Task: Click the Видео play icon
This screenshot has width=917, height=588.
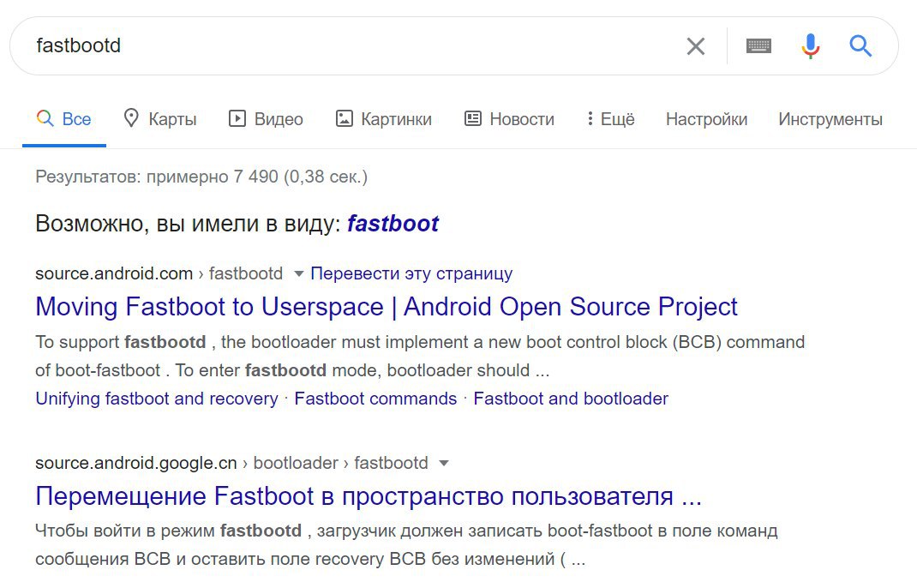Action: 237,119
